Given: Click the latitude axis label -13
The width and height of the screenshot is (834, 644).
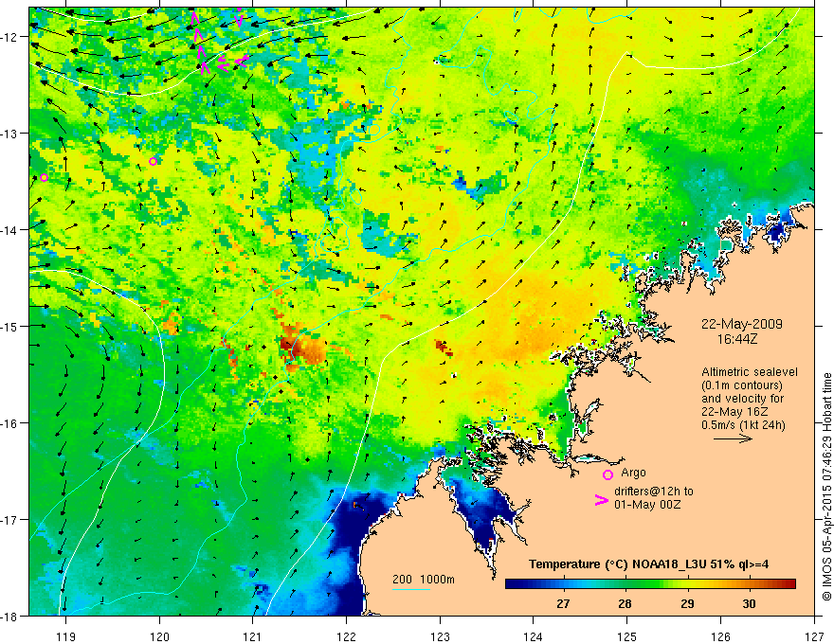Looking at the screenshot, I should coord(9,133).
